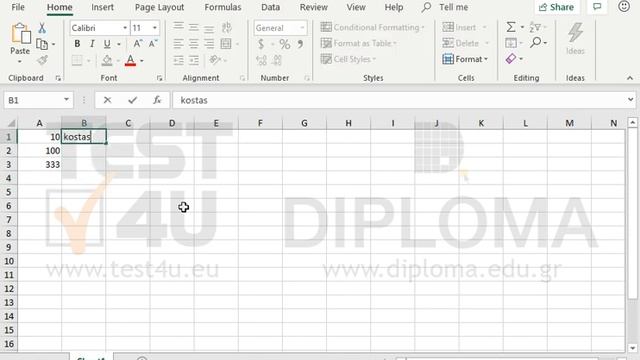Apply the Fill Color bucket
Viewport: 640px width, 360px height.
[x=107, y=60]
